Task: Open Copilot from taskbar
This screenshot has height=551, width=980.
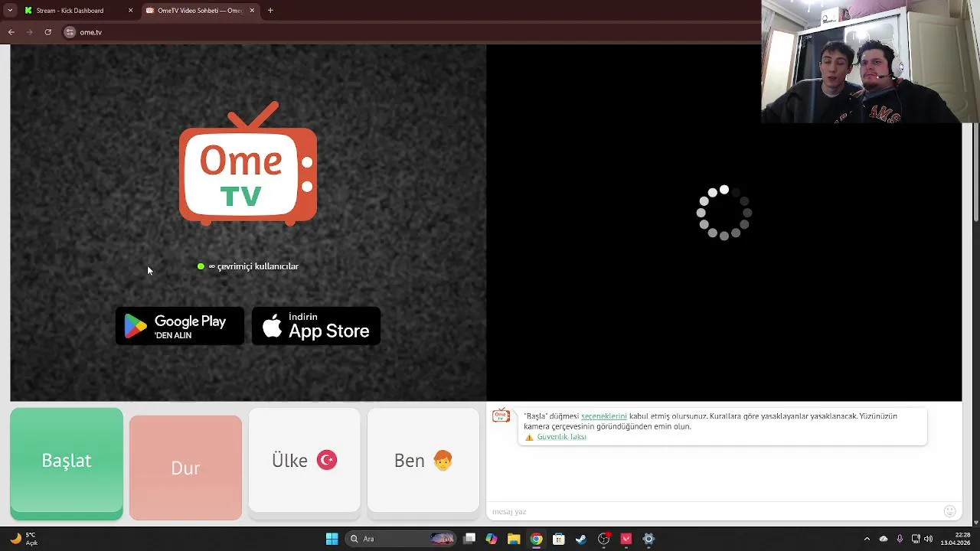Action: [492, 539]
